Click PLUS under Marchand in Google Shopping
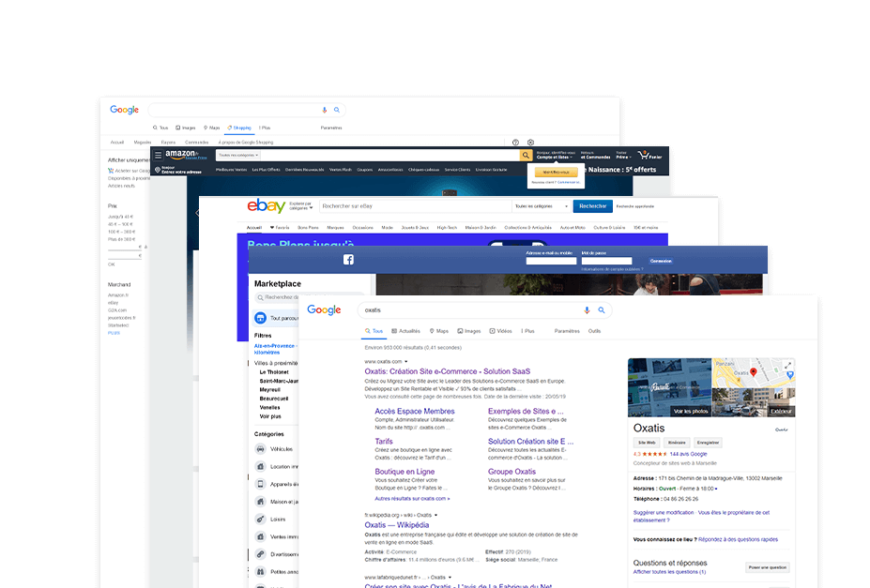The width and height of the screenshot is (870, 588). click(x=114, y=333)
